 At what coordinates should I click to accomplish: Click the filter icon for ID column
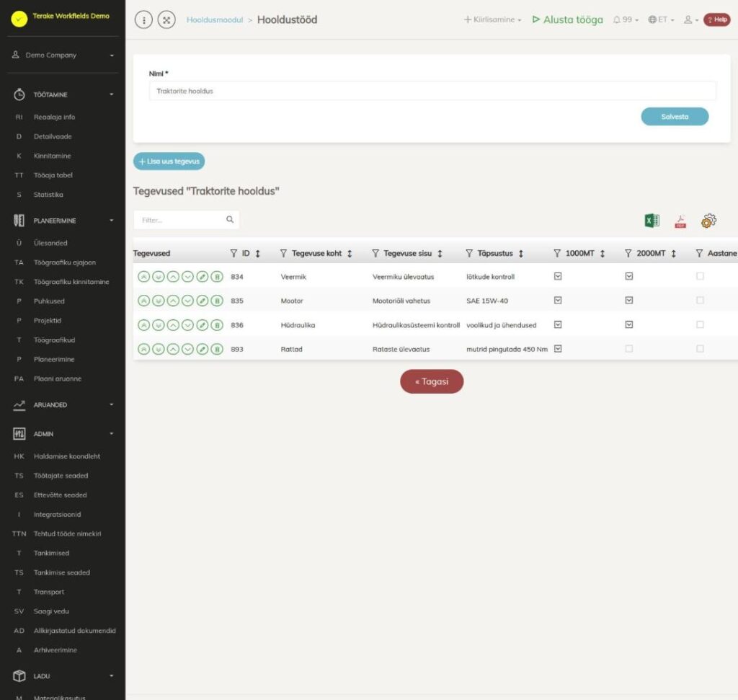[x=234, y=253]
